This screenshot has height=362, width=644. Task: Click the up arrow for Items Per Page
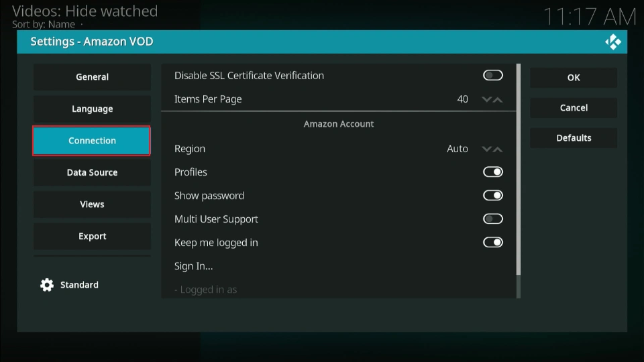(x=498, y=99)
